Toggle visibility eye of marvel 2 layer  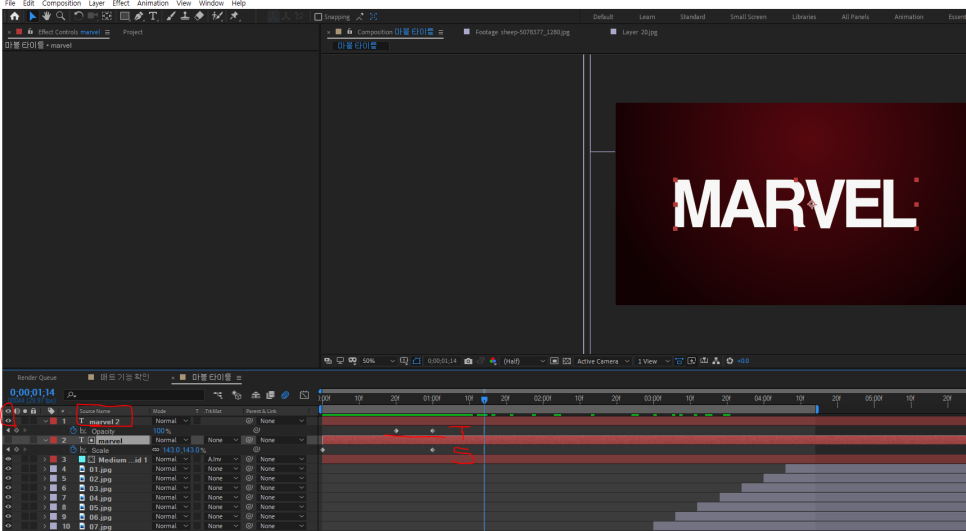pyautogui.click(x=8, y=421)
